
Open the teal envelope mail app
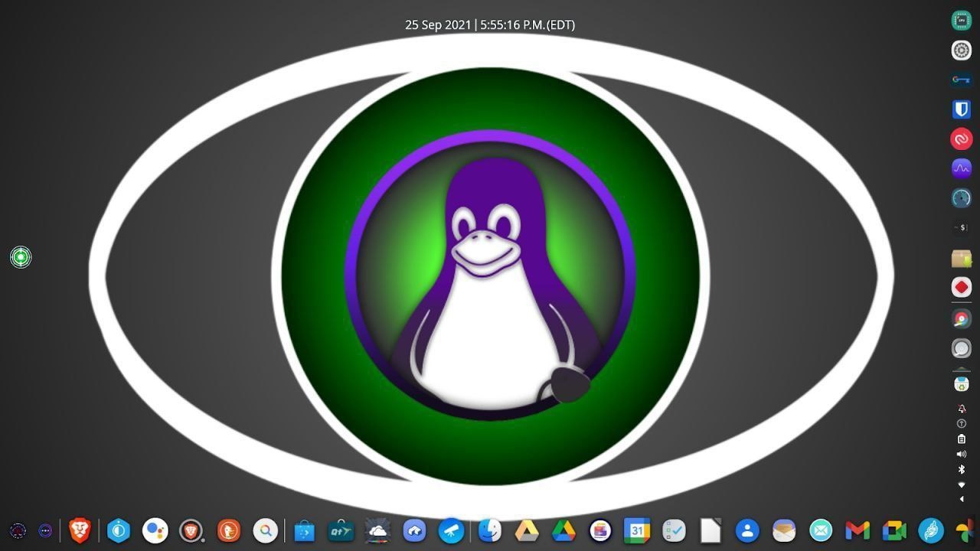point(821,530)
